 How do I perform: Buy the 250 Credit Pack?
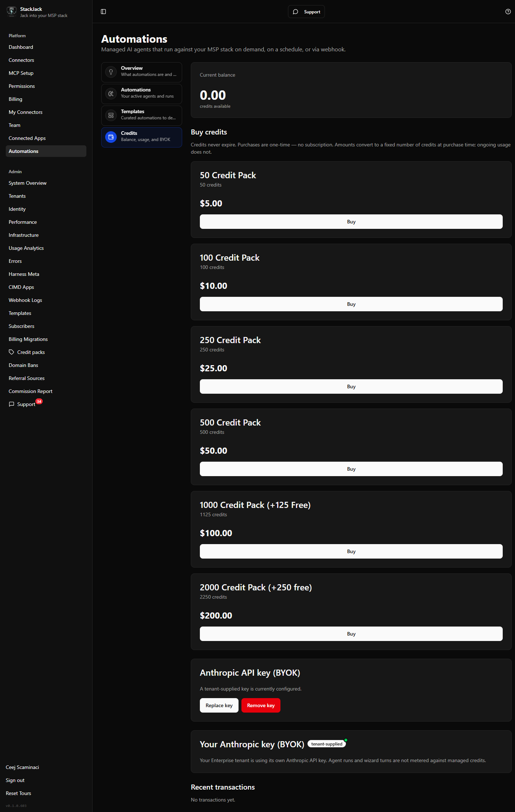351,386
